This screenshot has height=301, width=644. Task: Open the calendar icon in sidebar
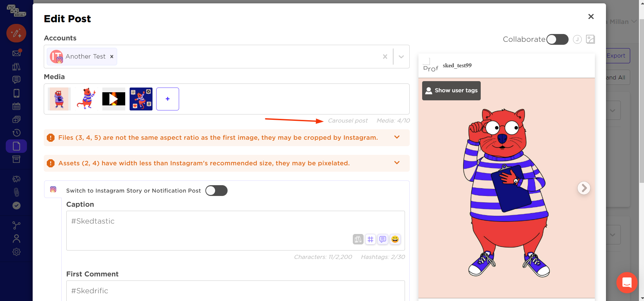16,106
